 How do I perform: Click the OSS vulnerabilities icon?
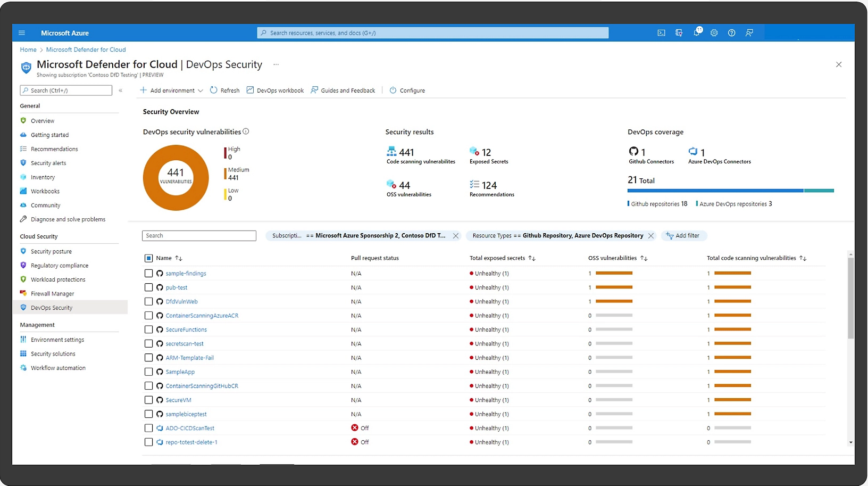(391, 185)
